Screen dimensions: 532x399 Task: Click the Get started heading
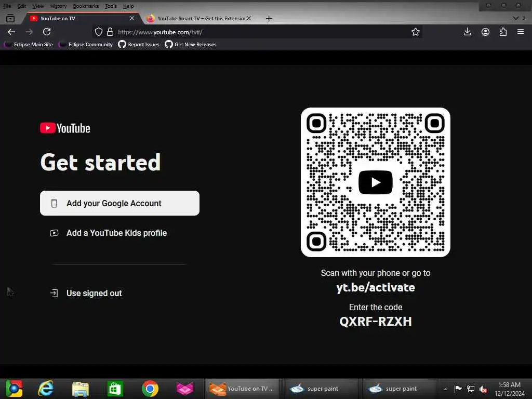tap(100, 162)
